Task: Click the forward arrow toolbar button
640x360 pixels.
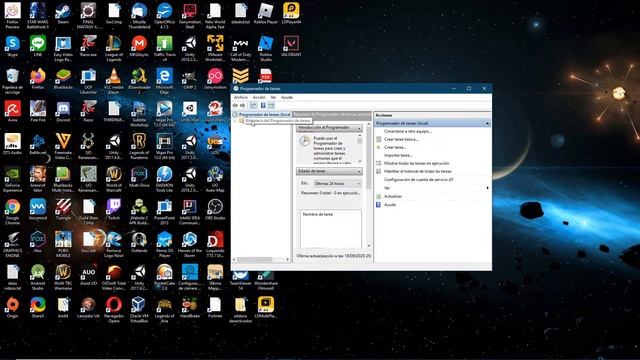Action: click(242, 105)
